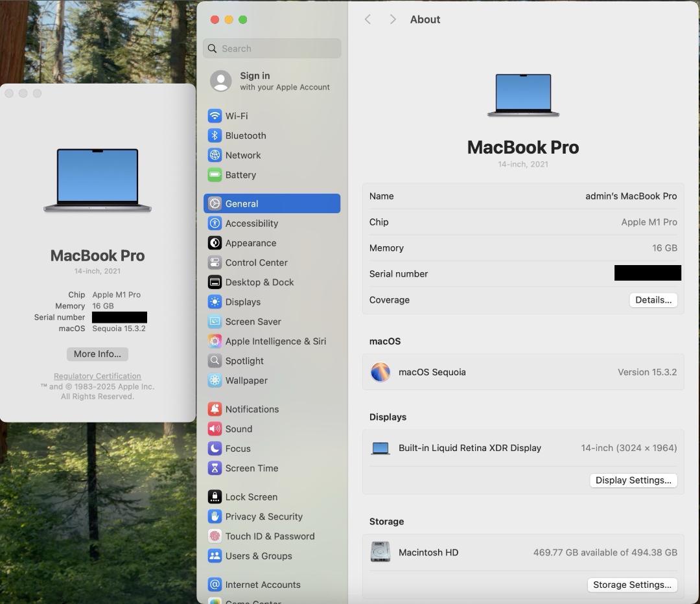
Task: Click the forward navigation chevron
Action: (392, 19)
